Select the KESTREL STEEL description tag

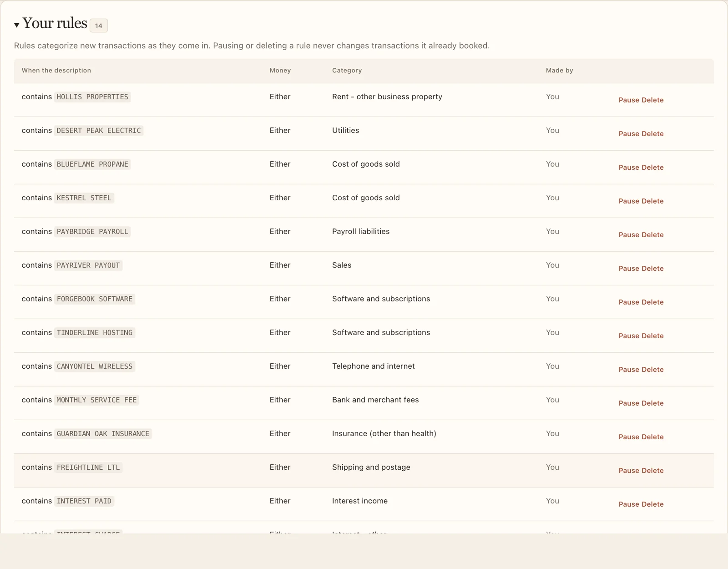click(84, 198)
